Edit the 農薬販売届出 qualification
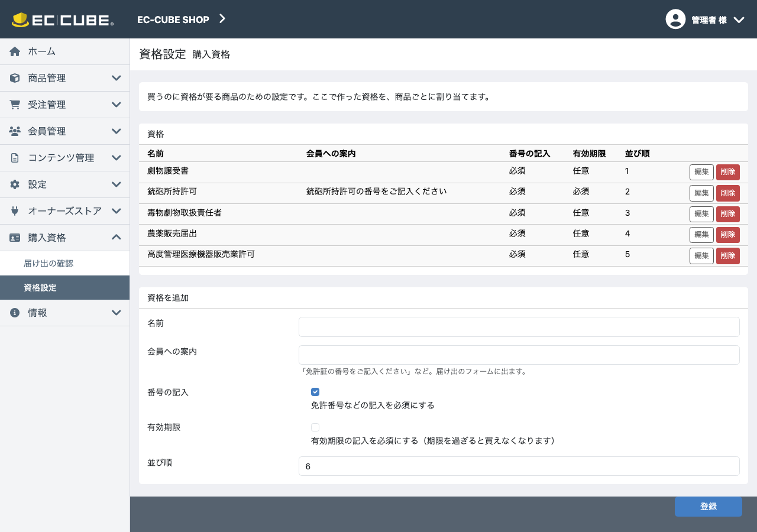 point(701,235)
